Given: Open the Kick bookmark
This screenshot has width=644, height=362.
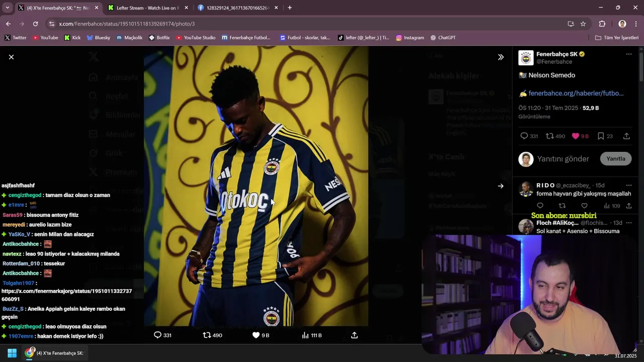Looking at the screenshot, I should coord(72,38).
